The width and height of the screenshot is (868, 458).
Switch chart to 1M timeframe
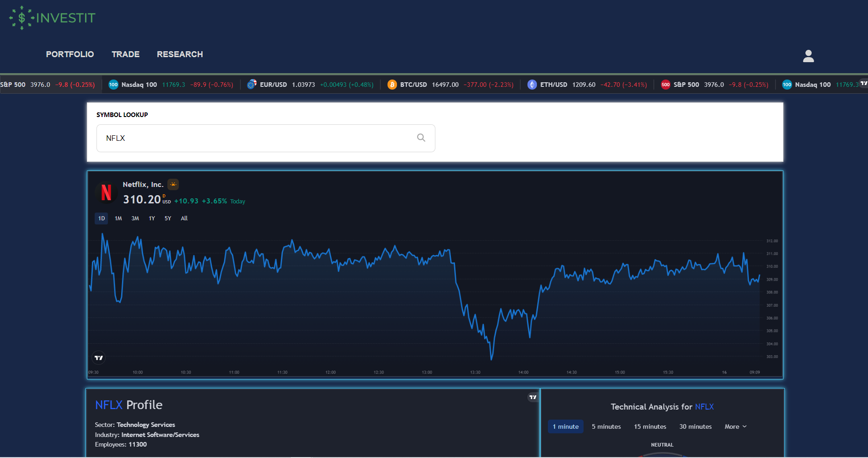(x=118, y=218)
